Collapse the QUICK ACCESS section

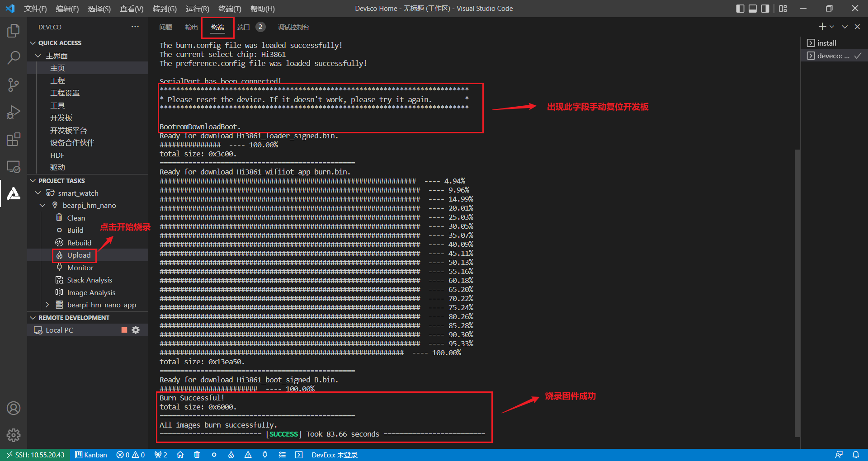(33, 43)
